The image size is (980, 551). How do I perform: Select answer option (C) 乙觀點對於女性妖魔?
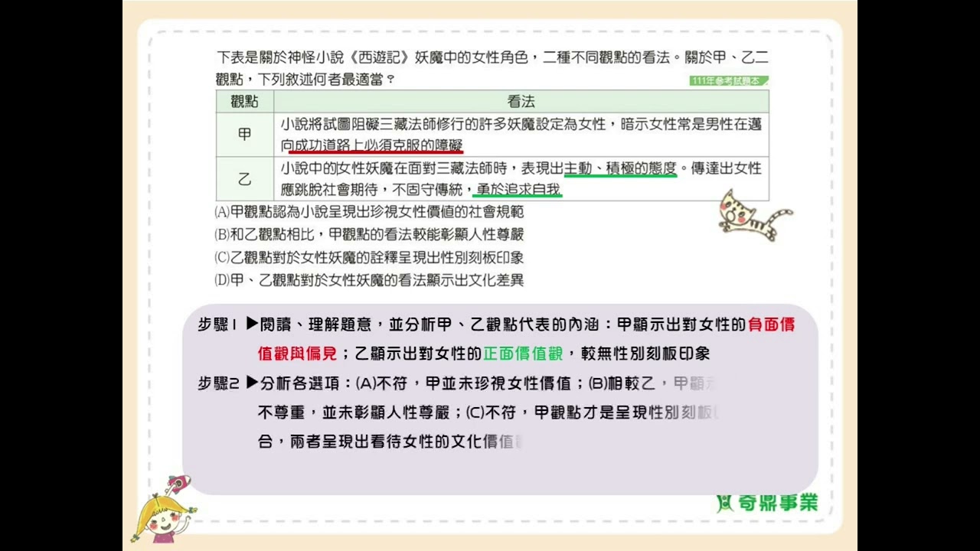pos(369,257)
